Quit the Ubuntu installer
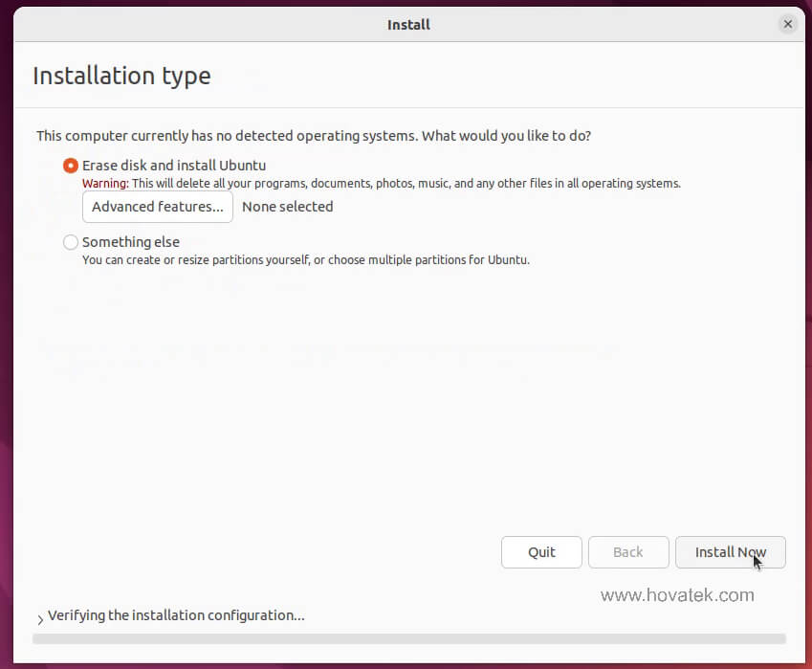 pyautogui.click(x=541, y=552)
